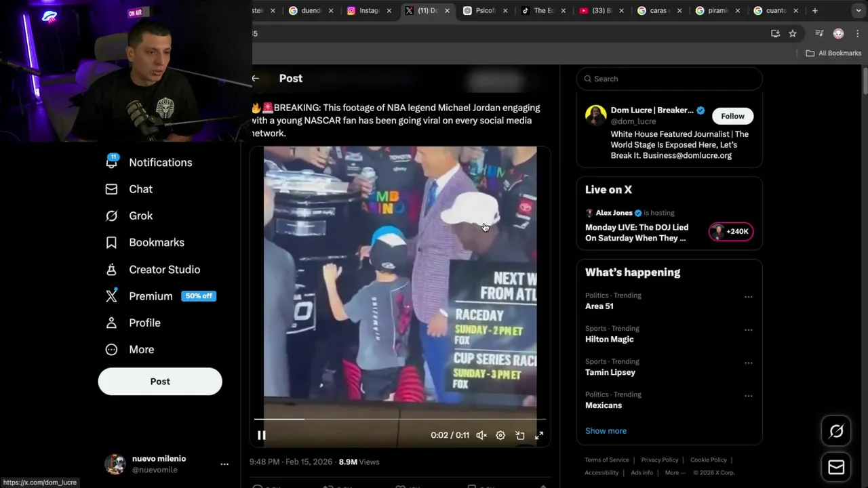Open the Area 51 trending topic
The width and height of the screenshot is (868, 488).
(599, 306)
